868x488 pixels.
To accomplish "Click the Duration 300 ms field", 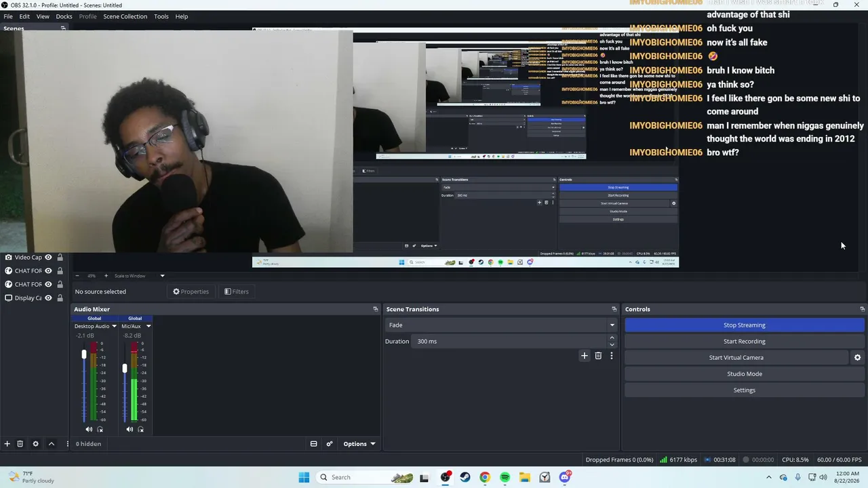I will [x=510, y=341].
